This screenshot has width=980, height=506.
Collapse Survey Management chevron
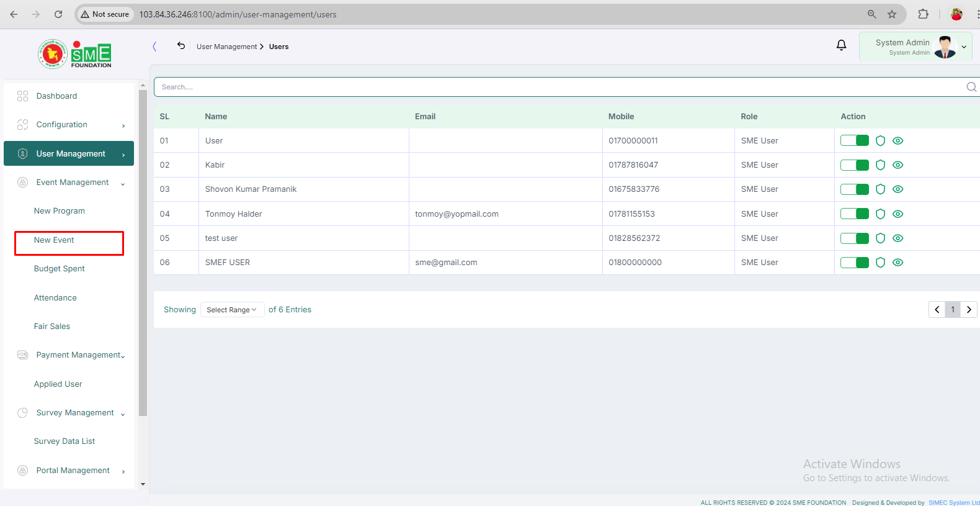[x=123, y=414]
